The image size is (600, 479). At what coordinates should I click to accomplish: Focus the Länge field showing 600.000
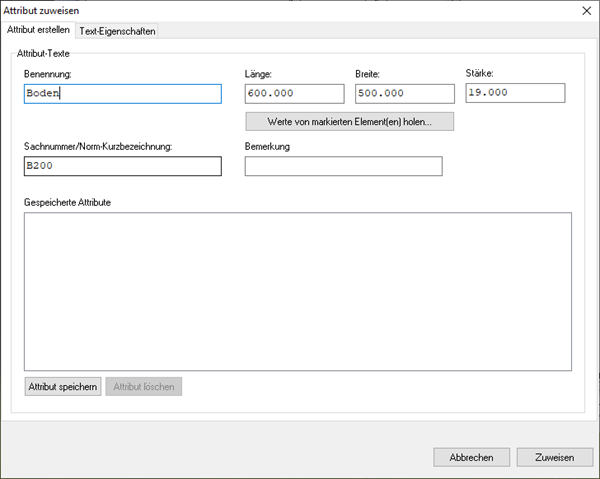coord(294,94)
